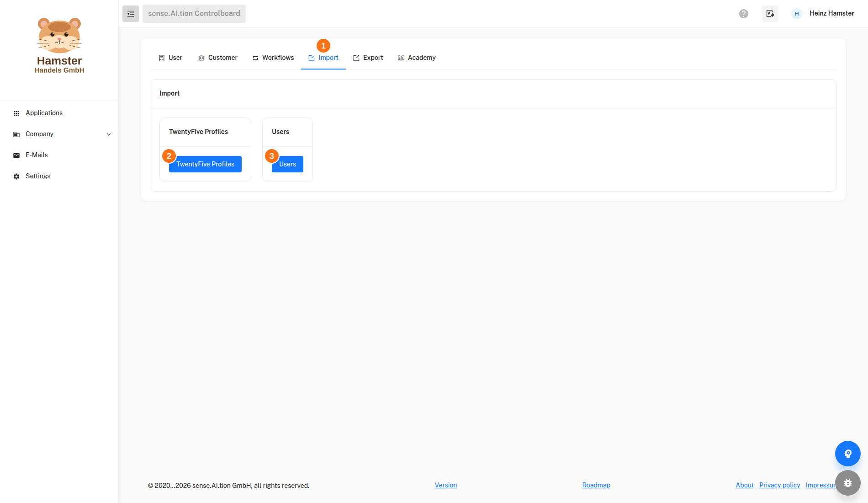
Task: Click the blue TwentyFive Profiles button
Action: (205, 164)
